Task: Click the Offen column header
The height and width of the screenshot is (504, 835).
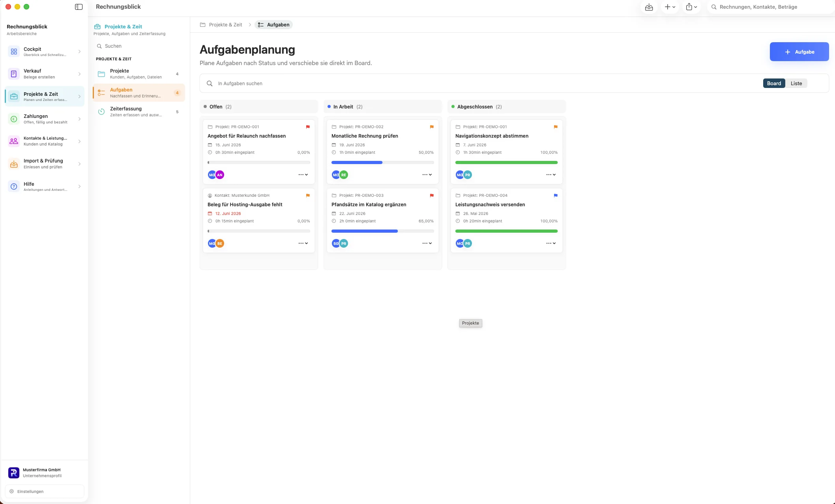Action: point(258,106)
